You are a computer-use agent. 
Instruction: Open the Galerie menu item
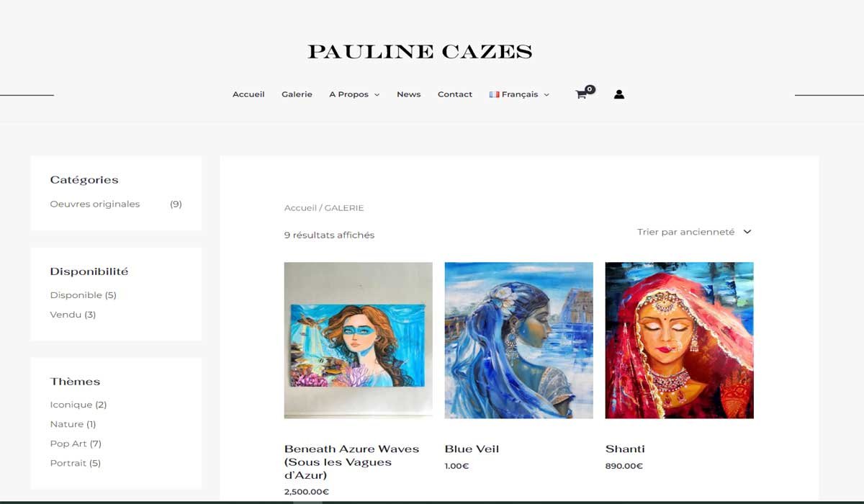297,94
